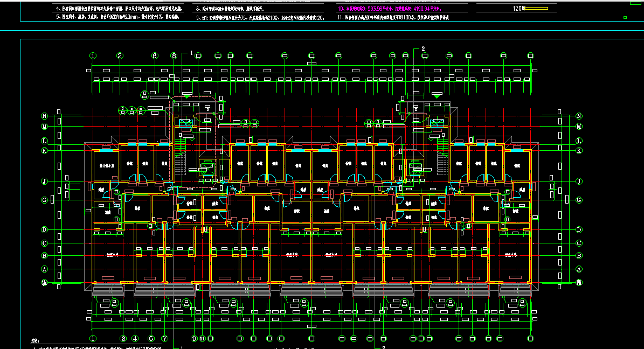Screen dimensions: 644x349
Task: Select note line beginning with '5、'
Action: 118,17
